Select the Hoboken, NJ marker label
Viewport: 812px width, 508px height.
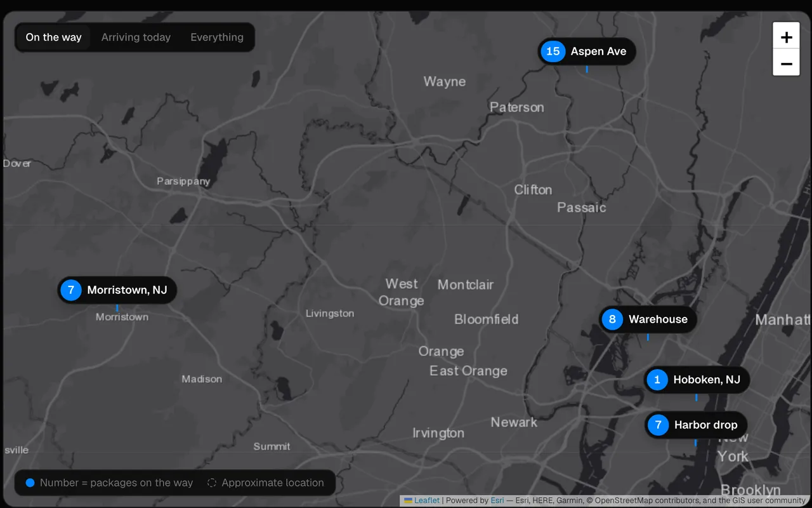pyautogui.click(x=707, y=380)
